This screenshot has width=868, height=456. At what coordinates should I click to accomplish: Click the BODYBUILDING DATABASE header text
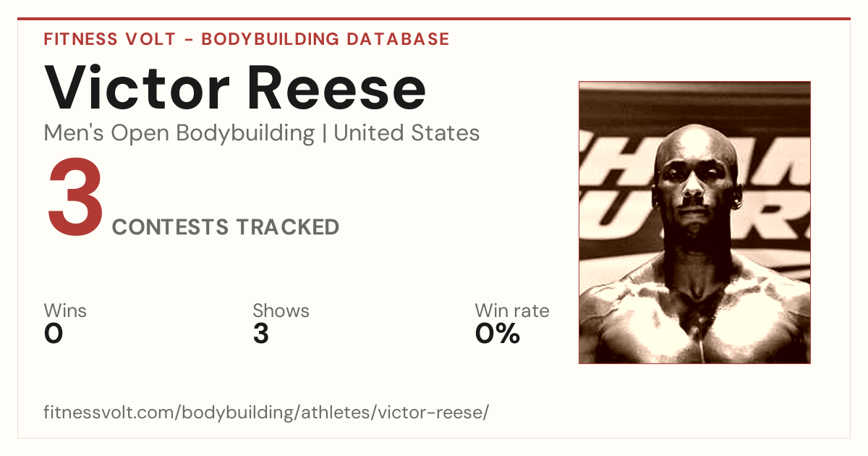(x=325, y=39)
